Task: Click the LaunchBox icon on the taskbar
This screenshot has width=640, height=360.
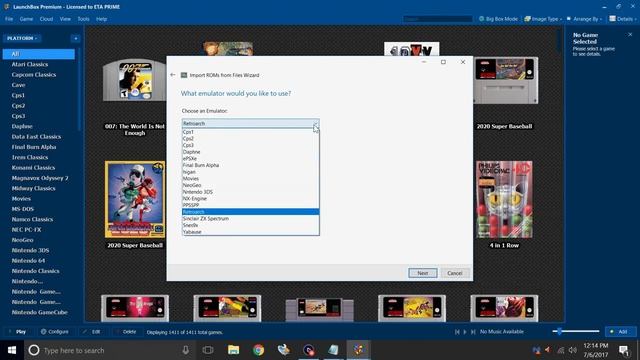Action: [x=358, y=350]
